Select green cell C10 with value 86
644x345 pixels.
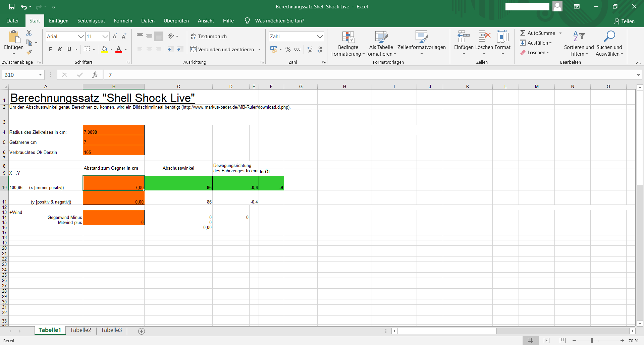coord(178,183)
